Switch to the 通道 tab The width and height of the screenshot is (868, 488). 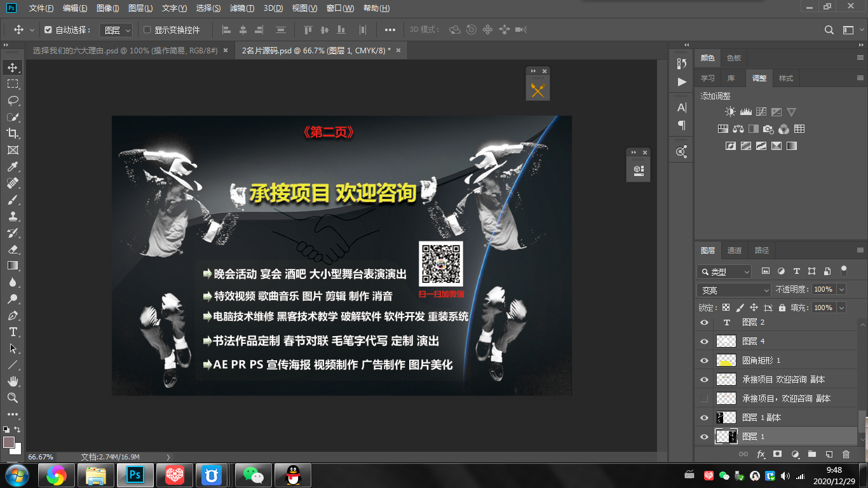point(735,250)
